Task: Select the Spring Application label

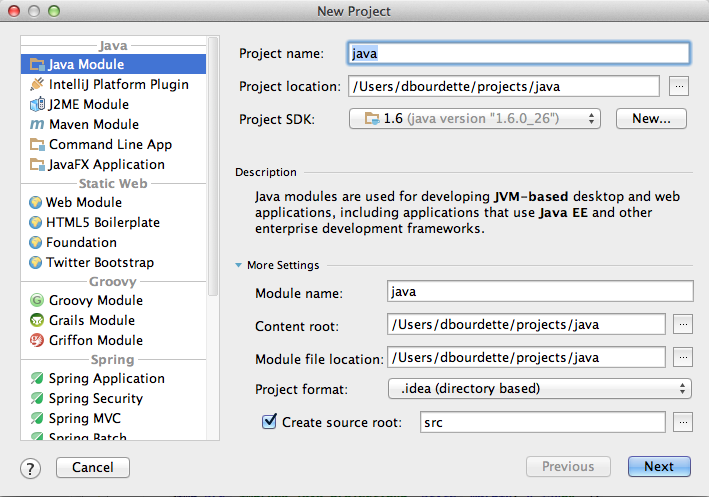Action: (x=107, y=378)
